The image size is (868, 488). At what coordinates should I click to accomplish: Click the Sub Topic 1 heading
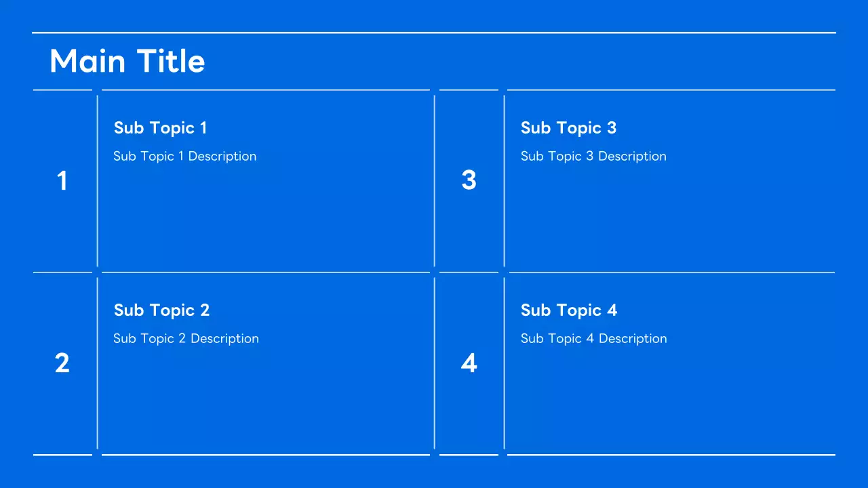[x=160, y=128]
